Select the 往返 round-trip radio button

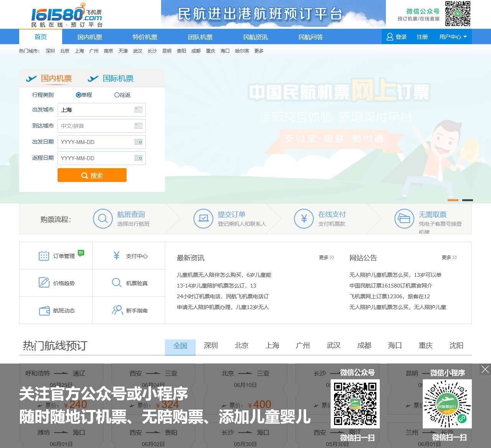pos(117,95)
